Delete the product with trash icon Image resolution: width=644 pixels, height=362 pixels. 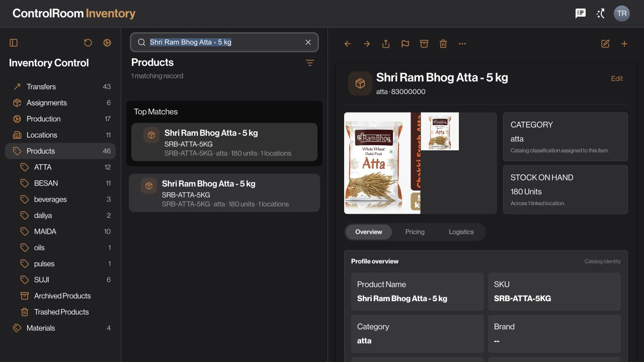click(x=443, y=44)
